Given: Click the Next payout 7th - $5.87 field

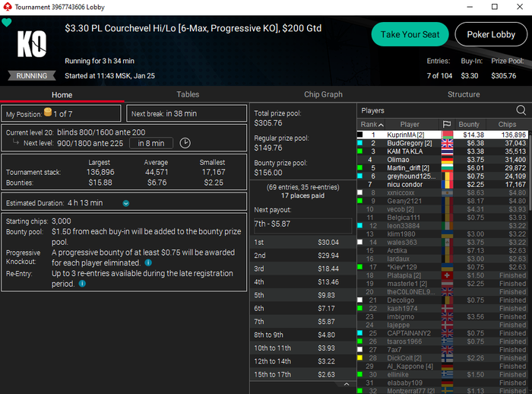Looking at the screenshot, I should click(x=303, y=224).
